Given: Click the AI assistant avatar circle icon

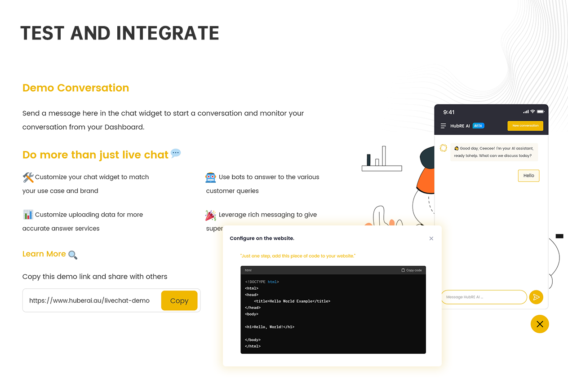Looking at the screenshot, I should coord(444,148).
